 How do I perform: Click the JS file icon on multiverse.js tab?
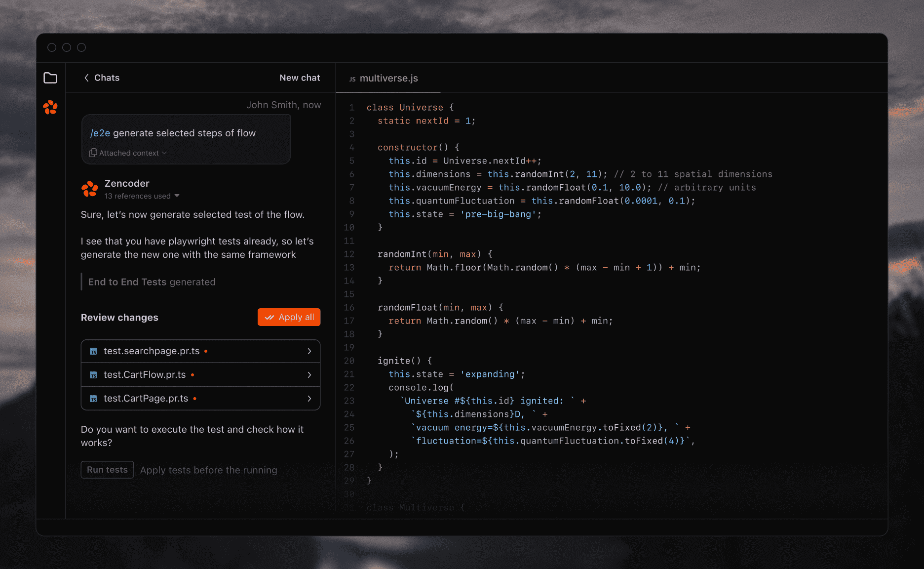[x=352, y=78]
